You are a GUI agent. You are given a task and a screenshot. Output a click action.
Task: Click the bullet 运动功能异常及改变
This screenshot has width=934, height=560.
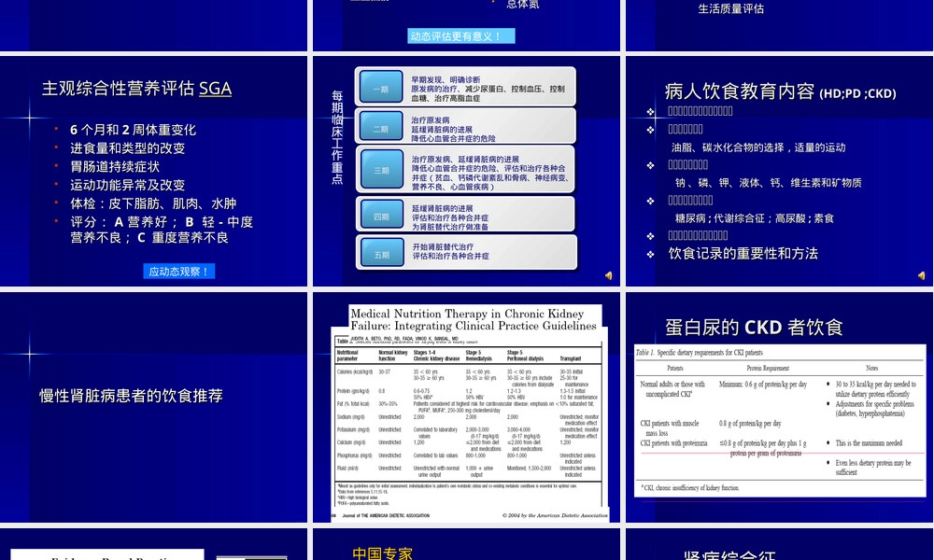pyautogui.click(x=127, y=185)
